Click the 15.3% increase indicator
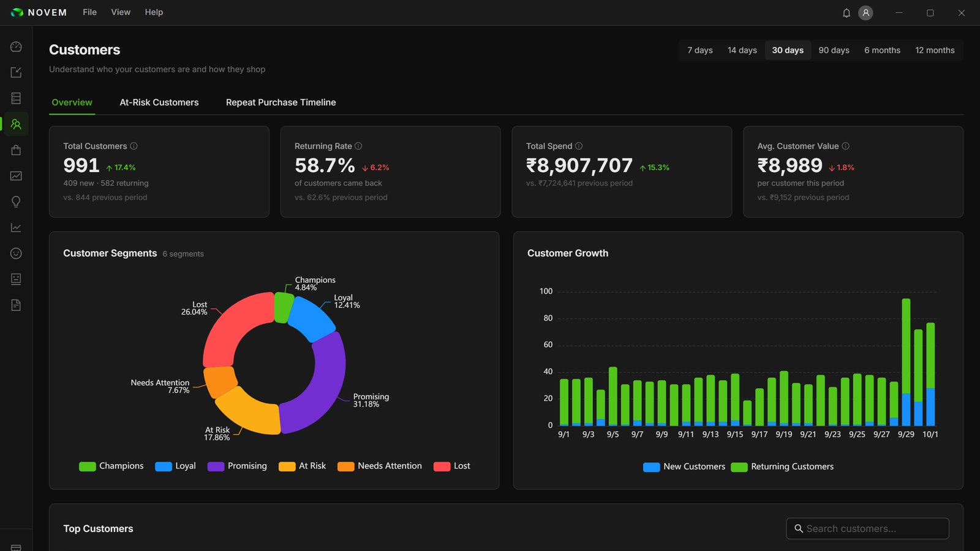The height and width of the screenshot is (551, 980). pyautogui.click(x=654, y=167)
